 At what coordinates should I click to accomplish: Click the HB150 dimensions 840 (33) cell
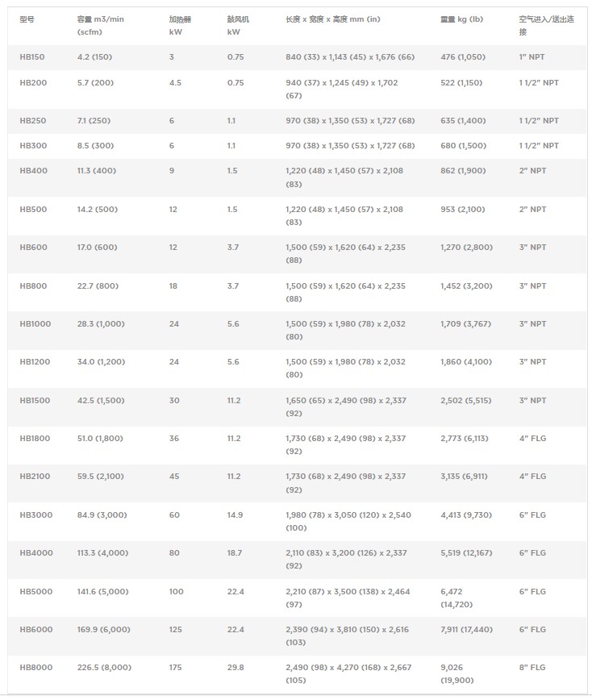click(350, 57)
